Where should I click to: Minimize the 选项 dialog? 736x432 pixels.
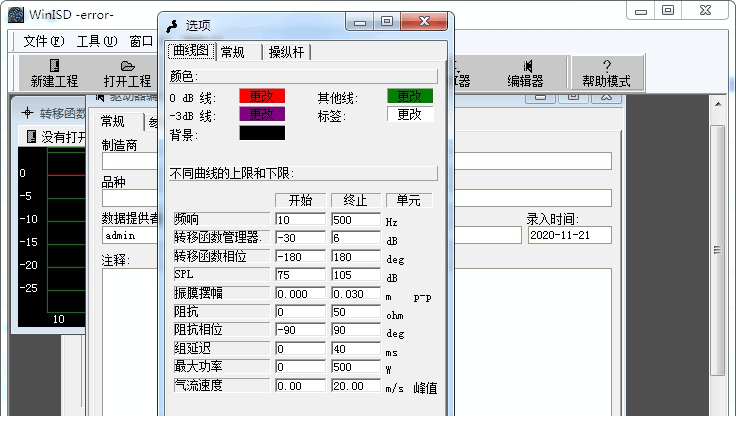click(x=360, y=22)
